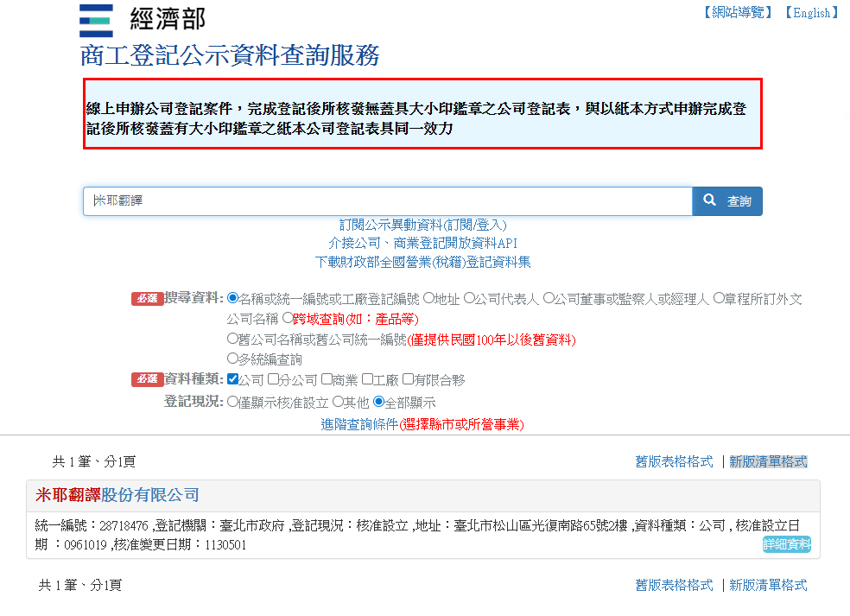Open 米耶翻譯股份有限公司 result title
This screenshot has height=616, width=850.
(117, 495)
